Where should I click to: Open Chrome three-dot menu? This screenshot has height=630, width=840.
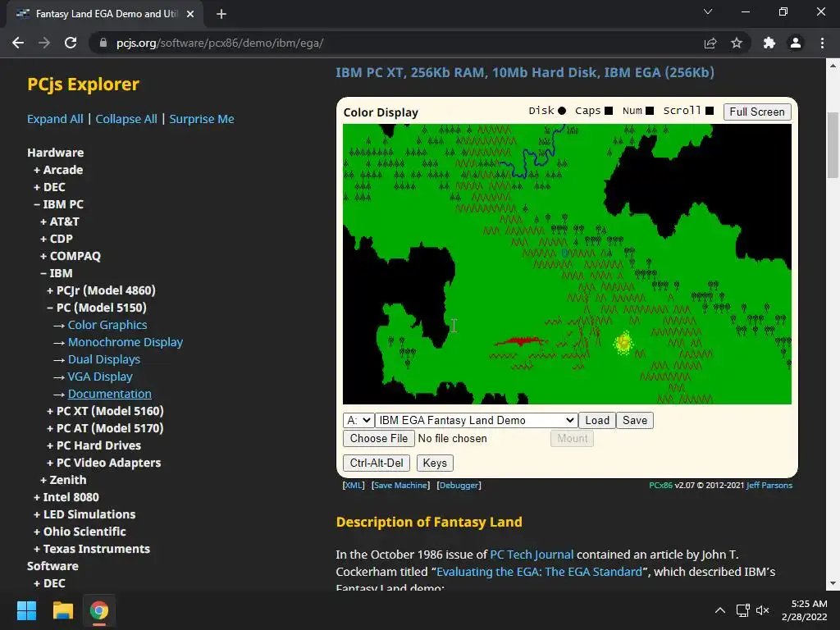coord(822,43)
